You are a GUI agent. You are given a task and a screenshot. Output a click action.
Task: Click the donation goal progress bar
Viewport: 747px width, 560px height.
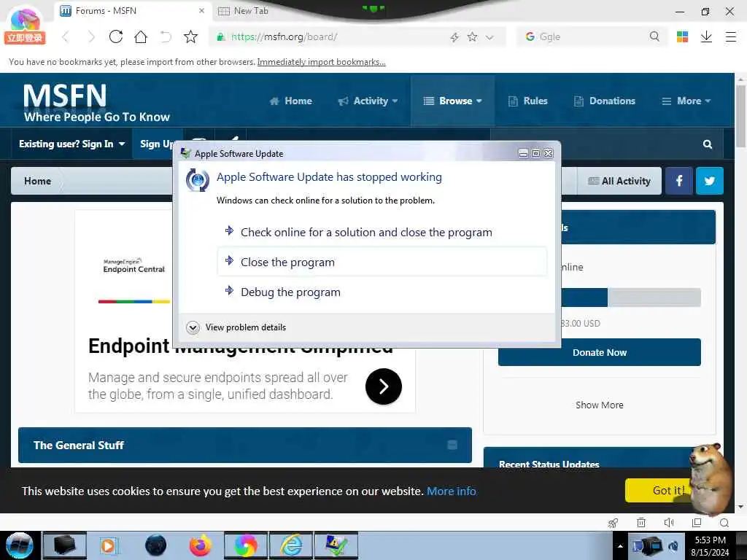click(x=630, y=297)
